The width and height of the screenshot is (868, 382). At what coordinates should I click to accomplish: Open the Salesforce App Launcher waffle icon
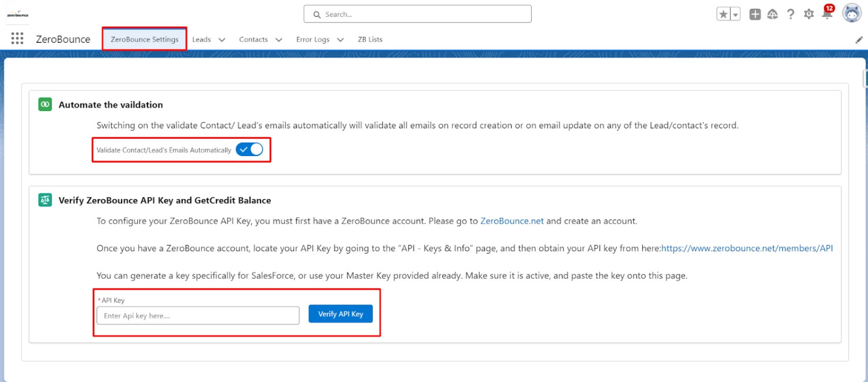pos(17,38)
